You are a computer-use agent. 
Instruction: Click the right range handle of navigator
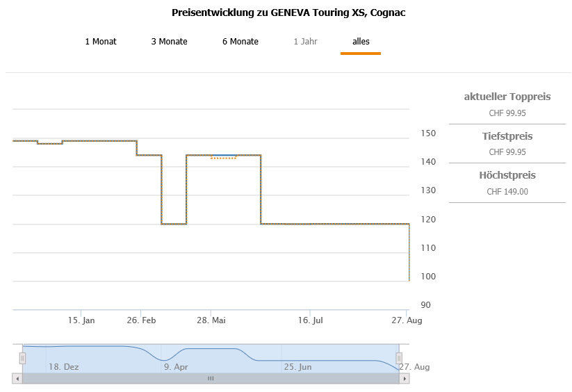coord(399,358)
